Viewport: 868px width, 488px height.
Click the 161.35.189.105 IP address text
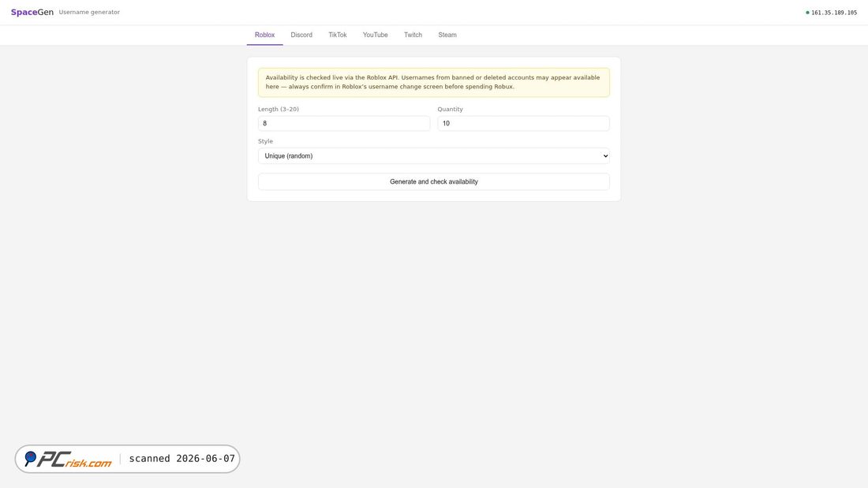pyautogui.click(x=834, y=13)
